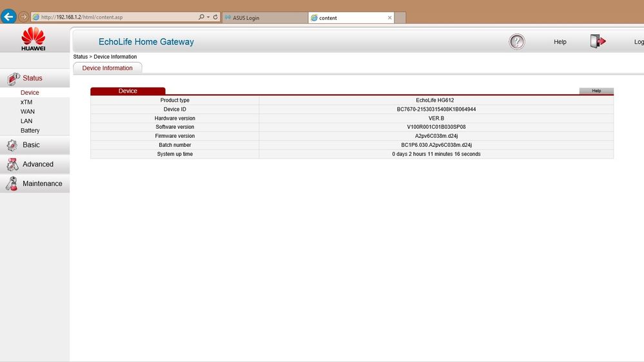Click the 'EchoLife HG612' product type value
The width and height of the screenshot is (644, 362).
pyautogui.click(x=435, y=100)
